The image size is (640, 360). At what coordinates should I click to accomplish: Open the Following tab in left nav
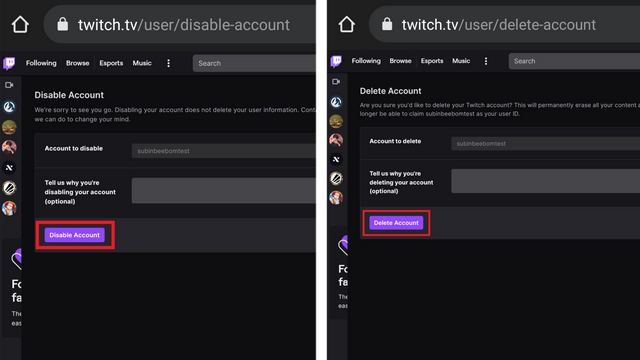[x=41, y=63]
